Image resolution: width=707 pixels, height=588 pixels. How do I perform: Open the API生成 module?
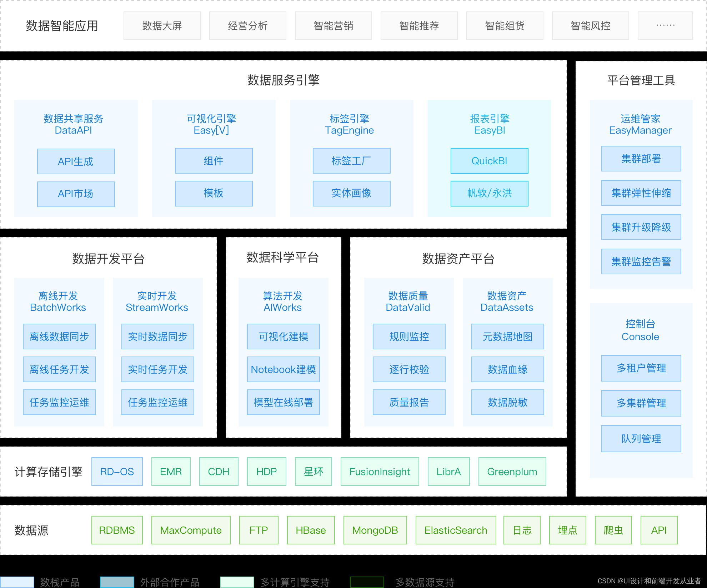76,161
